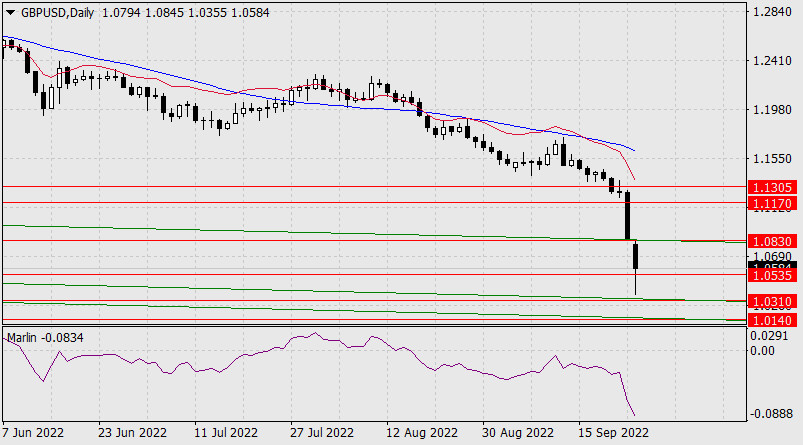The width and height of the screenshot is (803, 445).
Task: Click the 30 Aug 2022 date label
Action: click(x=518, y=433)
